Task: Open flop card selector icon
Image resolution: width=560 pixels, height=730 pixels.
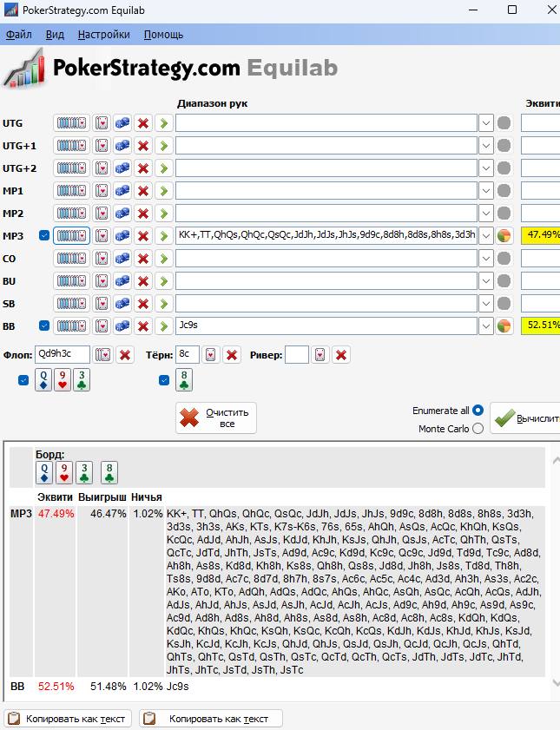Action: (x=102, y=355)
